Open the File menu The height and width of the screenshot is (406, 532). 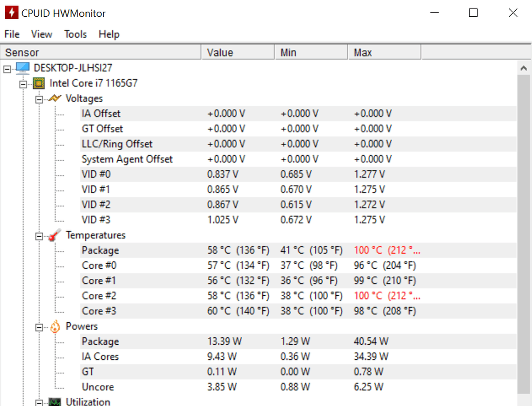pos(12,34)
